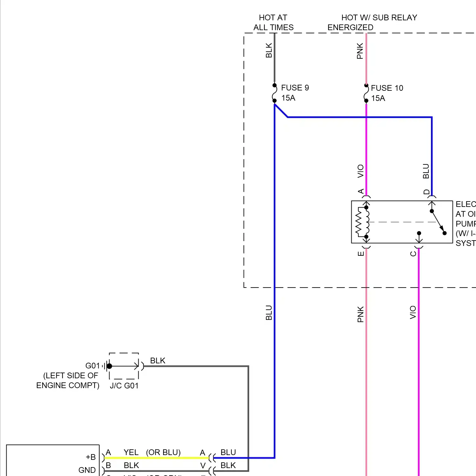This screenshot has height=476, width=476.
Task: Click relay terminal letter D
Action: (426, 192)
